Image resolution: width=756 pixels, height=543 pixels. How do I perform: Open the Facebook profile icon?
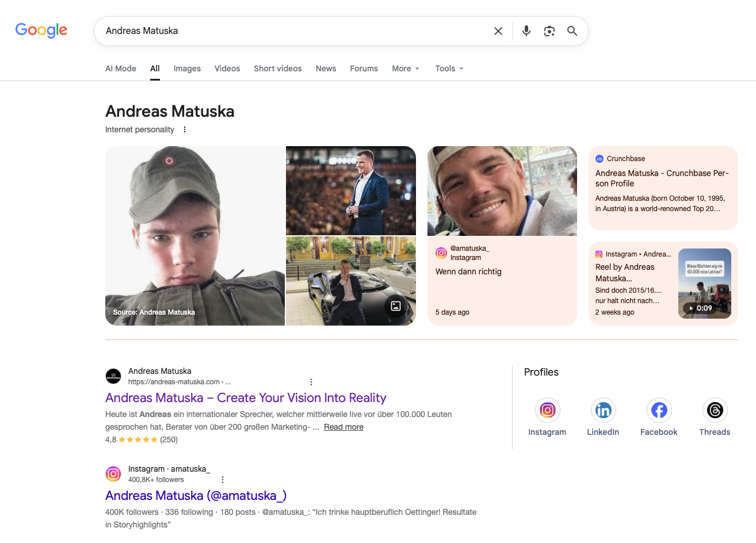tap(659, 410)
